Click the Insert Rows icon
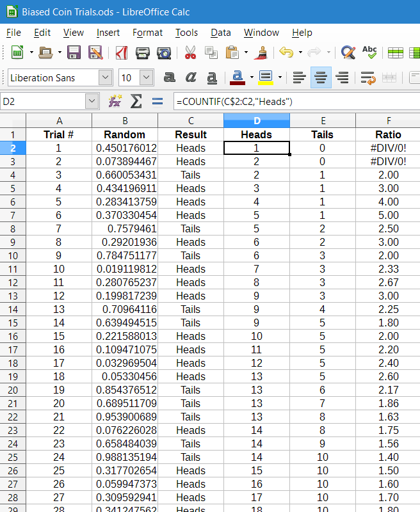This screenshot has height=512, width=420. tap(395, 52)
